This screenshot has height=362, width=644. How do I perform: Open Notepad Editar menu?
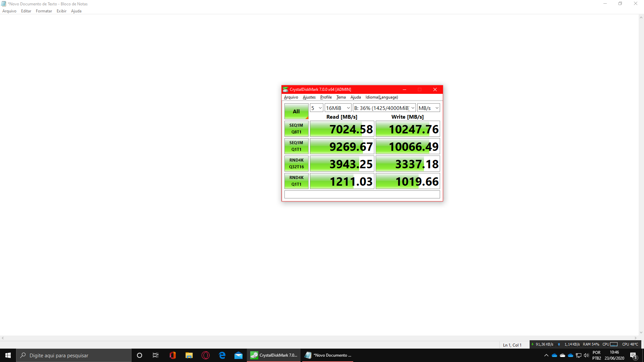click(x=26, y=11)
